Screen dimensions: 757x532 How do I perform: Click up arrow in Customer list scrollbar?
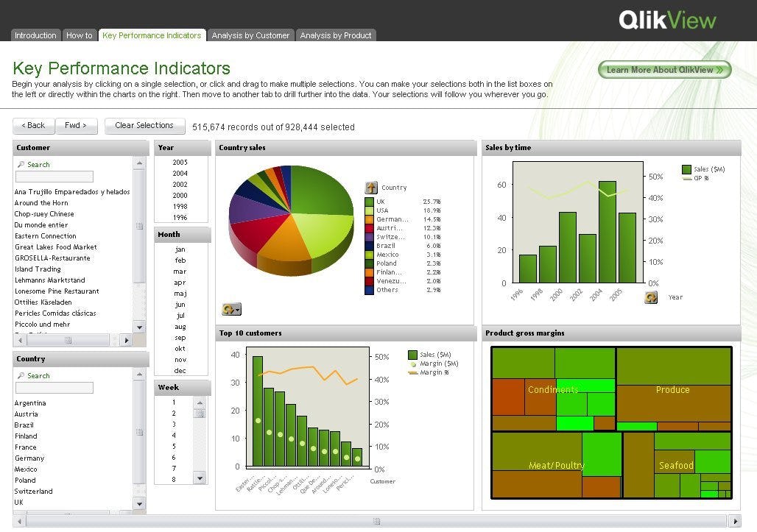[139, 163]
